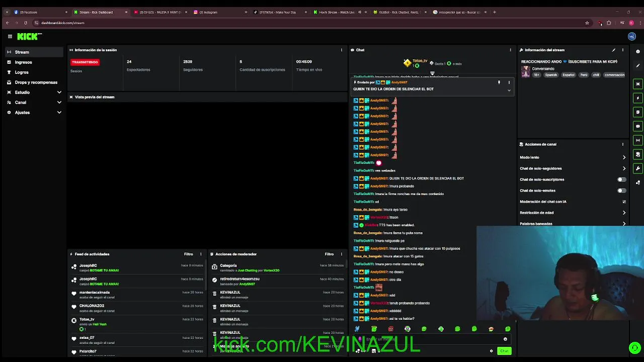The height and width of the screenshot is (362, 644).
Task: Open Drops y recompensas in the sidebar
Action: pos(34,82)
